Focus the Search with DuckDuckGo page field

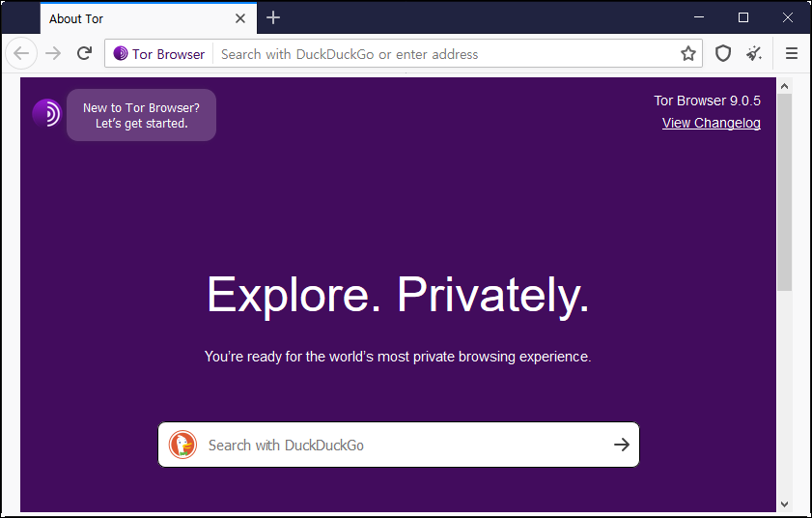coord(398,445)
